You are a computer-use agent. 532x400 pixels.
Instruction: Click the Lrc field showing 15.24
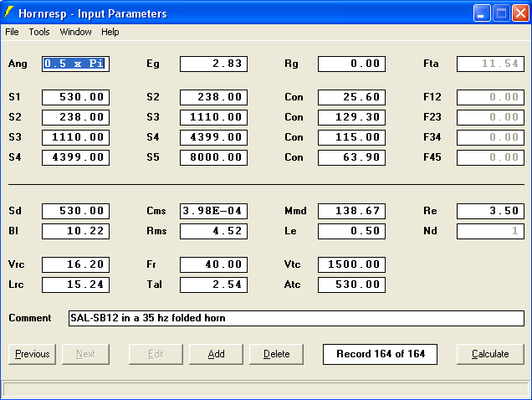point(75,285)
